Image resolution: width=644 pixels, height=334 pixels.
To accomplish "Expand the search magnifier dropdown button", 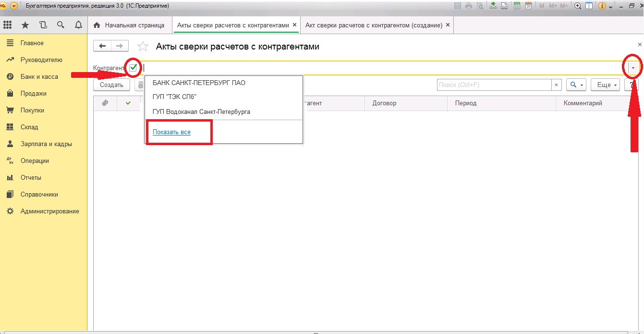I will click(x=576, y=85).
